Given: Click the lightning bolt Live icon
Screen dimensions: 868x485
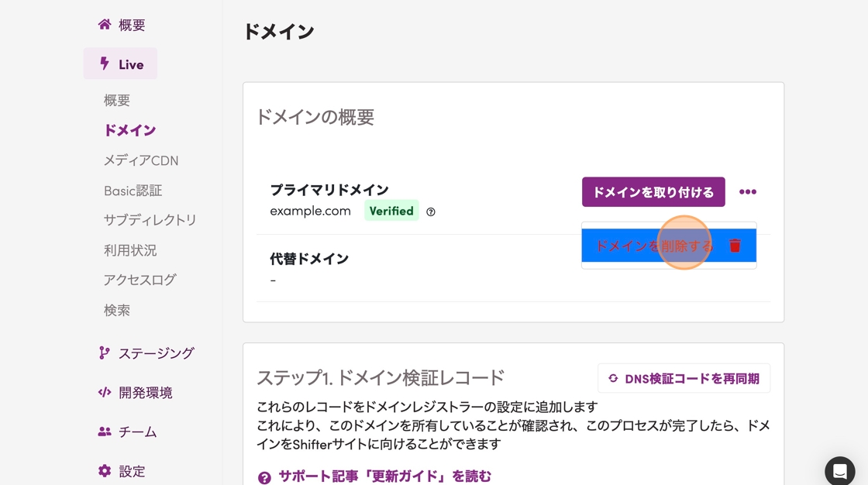Looking at the screenshot, I should point(105,64).
